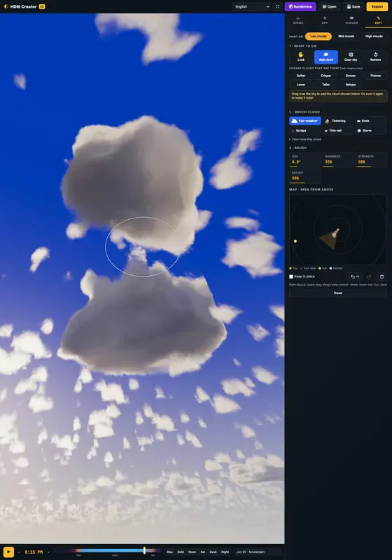
Task: Select the Restore tool
Action: pyautogui.click(x=375, y=57)
